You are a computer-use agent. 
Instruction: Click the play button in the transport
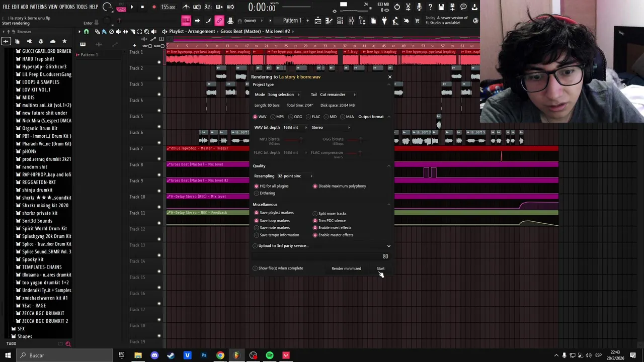click(132, 7)
